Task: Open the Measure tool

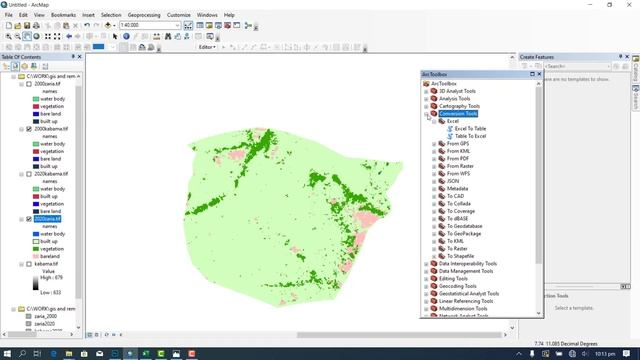Action: [156, 37]
